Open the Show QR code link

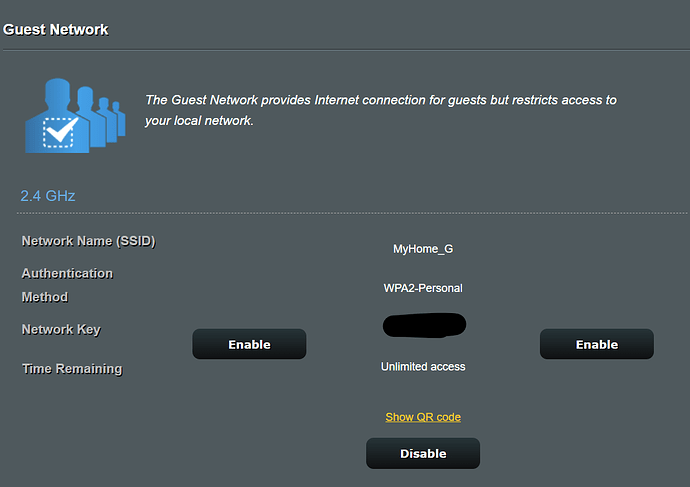tap(423, 417)
